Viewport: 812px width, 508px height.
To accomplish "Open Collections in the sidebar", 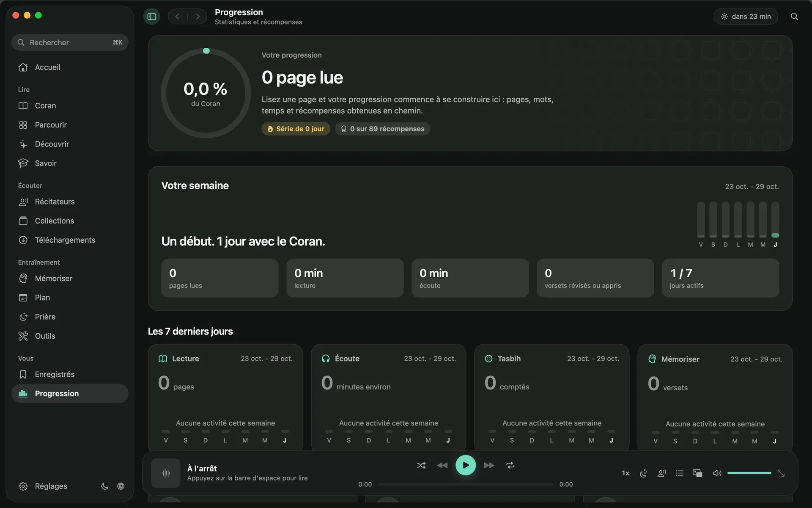I will click(70, 221).
